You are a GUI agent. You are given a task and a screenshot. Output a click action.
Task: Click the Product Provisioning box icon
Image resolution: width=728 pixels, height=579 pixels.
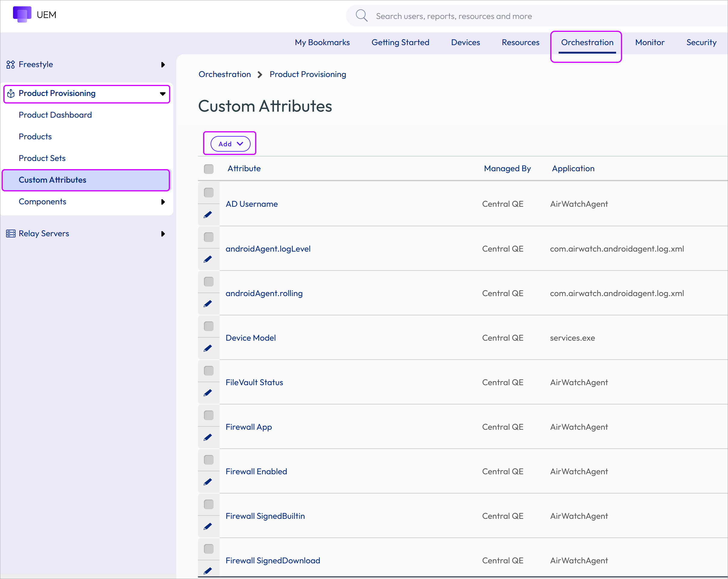[11, 94]
